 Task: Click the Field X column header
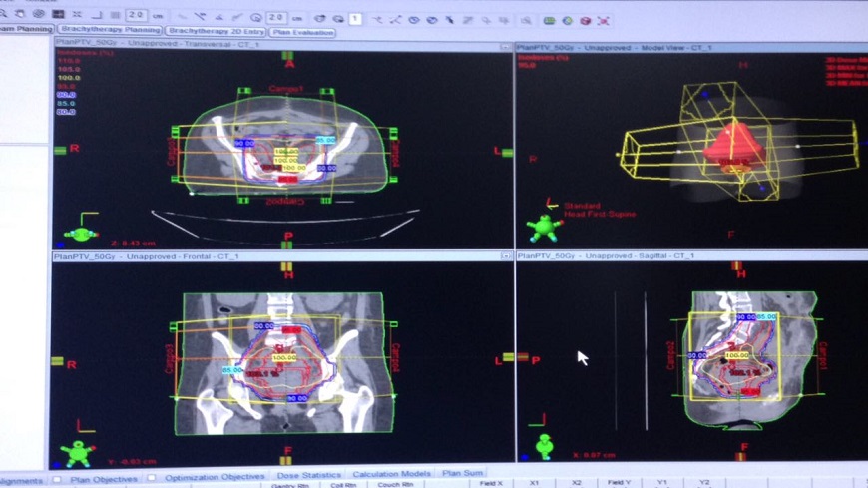coord(491,484)
